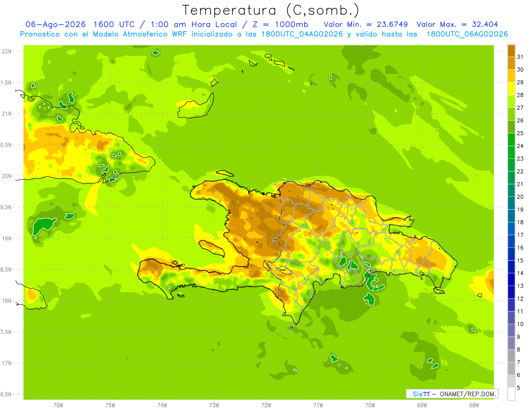This screenshot has height=411, width=532.
Task: Pick the yellow colorbar swatch between 28 and 29
Action: [511, 89]
